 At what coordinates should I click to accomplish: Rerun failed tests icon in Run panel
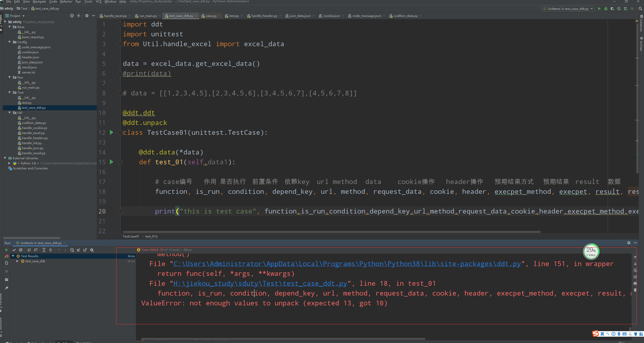pyautogui.click(x=7, y=256)
